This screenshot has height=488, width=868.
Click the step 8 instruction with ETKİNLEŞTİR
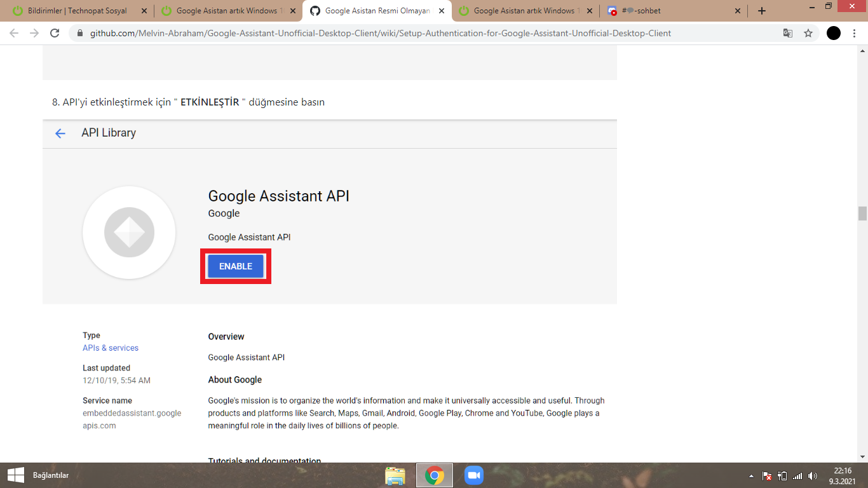click(x=188, y=102)
